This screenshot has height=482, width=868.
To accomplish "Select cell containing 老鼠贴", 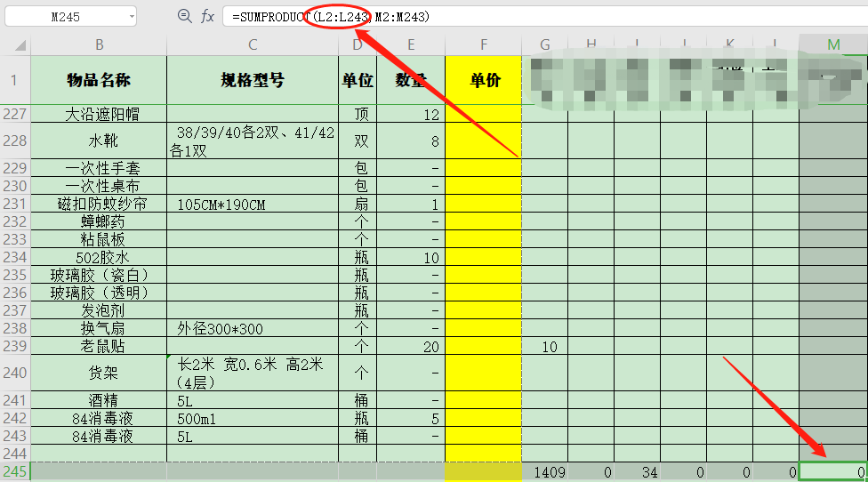I will (x=99, y=347).
